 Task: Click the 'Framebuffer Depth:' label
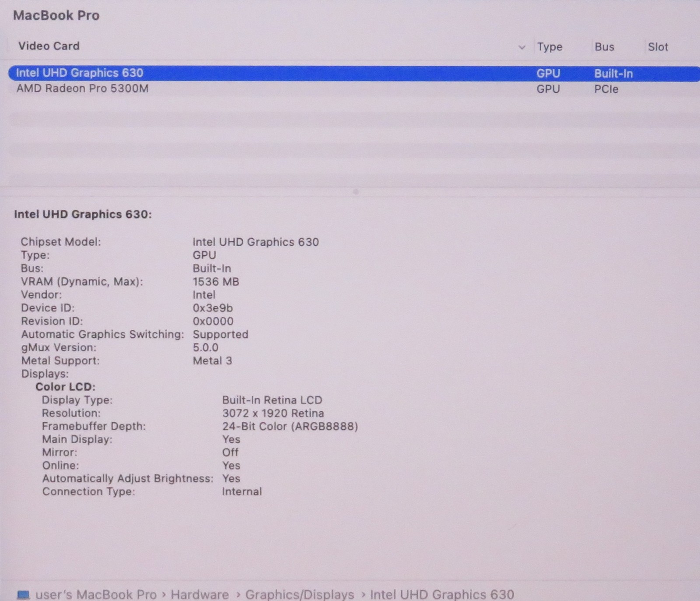point(94,426)
